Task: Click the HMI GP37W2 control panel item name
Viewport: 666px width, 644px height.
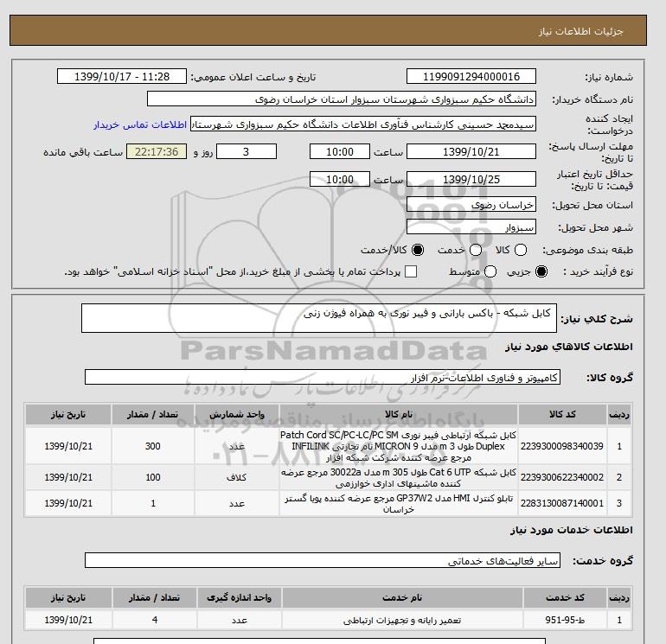Action: [x=399, y=503]
